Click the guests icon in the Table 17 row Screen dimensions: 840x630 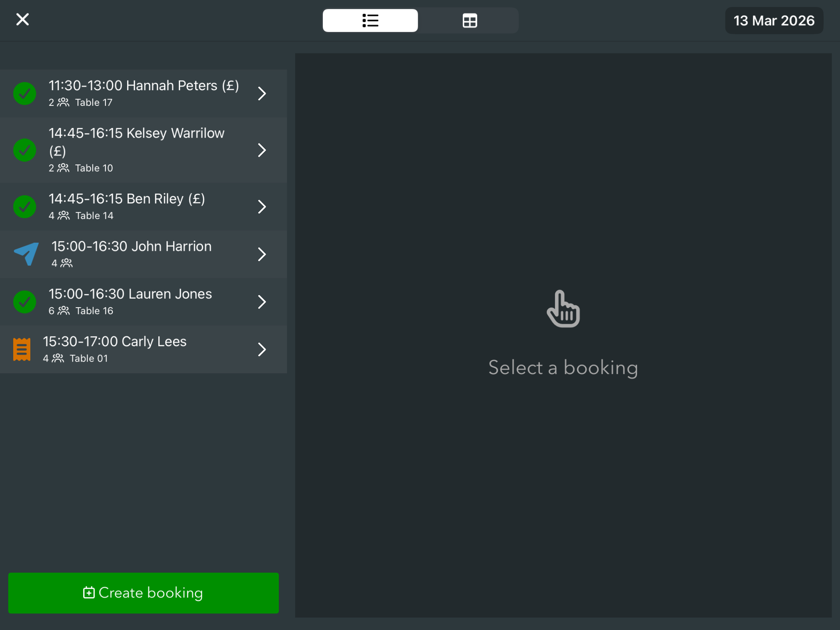point(63,102)
